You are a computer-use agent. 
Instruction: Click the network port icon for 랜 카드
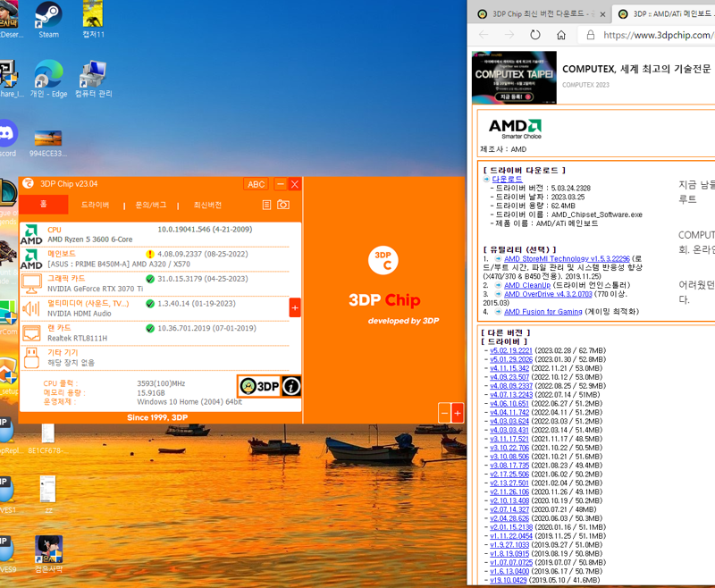(x=31, y=332)
